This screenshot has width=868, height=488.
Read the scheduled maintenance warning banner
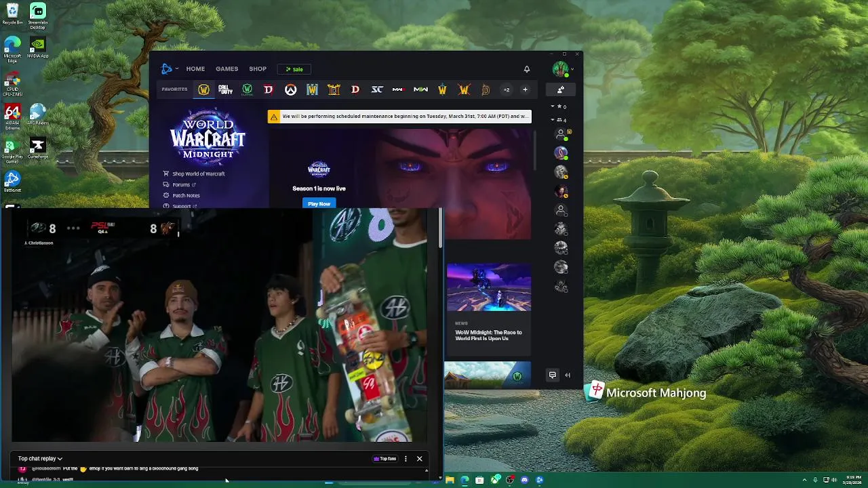point(399,117)
